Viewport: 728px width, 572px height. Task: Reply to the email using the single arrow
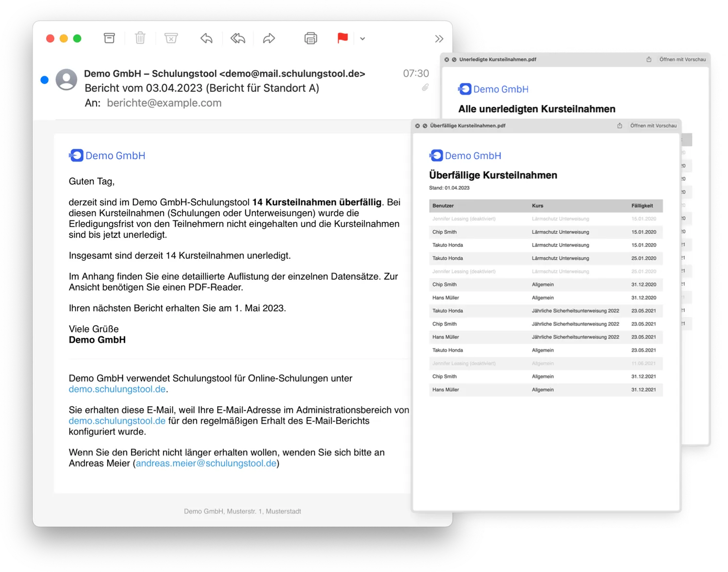207,38
